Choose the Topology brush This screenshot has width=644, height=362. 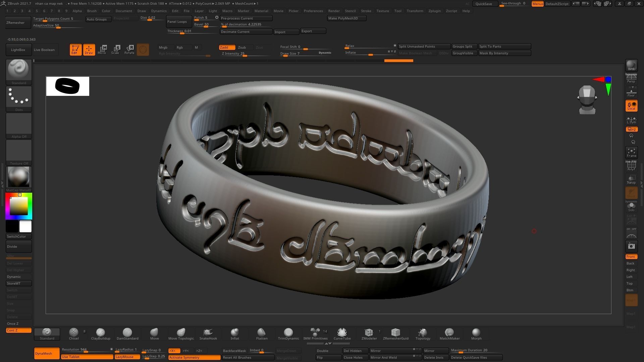pos(423,334)
